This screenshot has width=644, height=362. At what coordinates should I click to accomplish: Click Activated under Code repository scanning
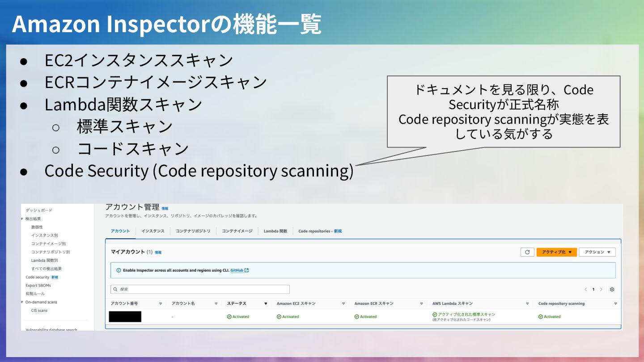click(x=550, y=317)
